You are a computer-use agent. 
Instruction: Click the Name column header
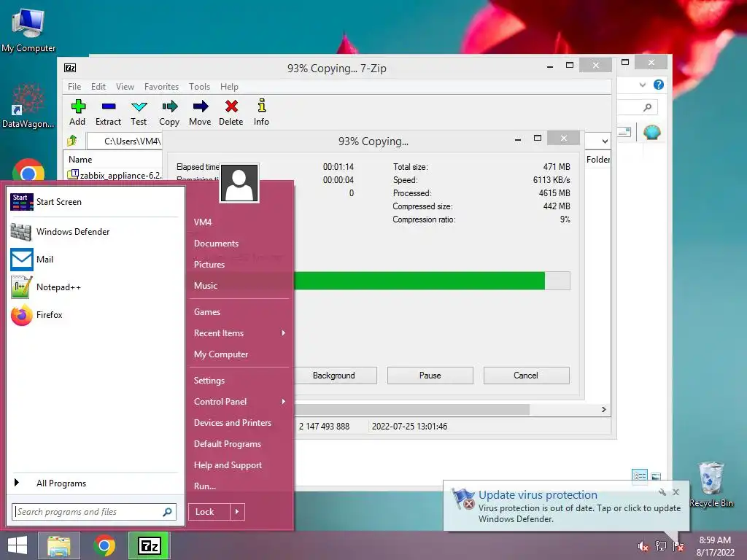click(x=80, y=160)
